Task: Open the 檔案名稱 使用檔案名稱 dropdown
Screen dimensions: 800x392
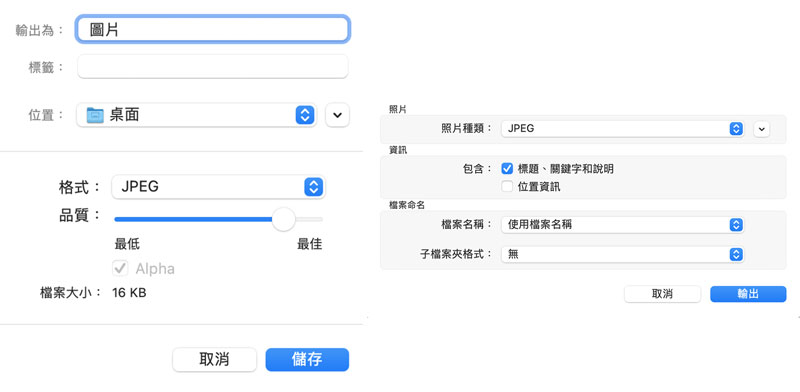Action: pos(622,225)
